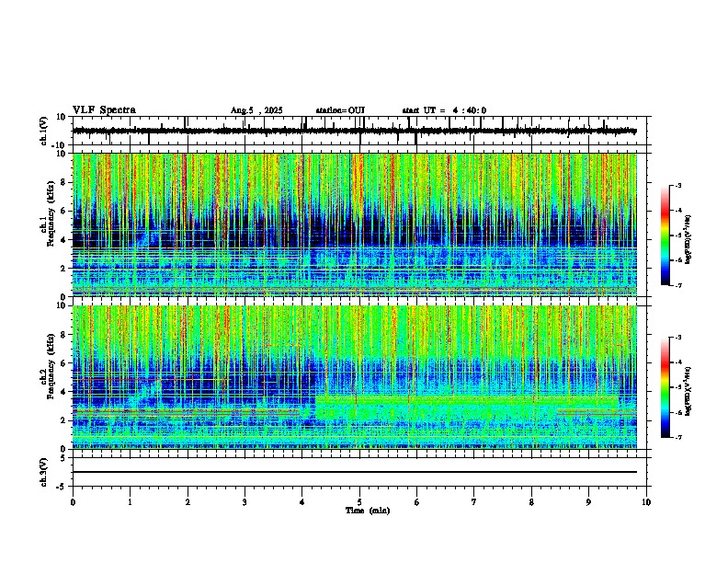This screenshot has width=728, height=563.
Task: Click the log(PSD) label beside the ch.2 colorbar
Action: (688, 391)
